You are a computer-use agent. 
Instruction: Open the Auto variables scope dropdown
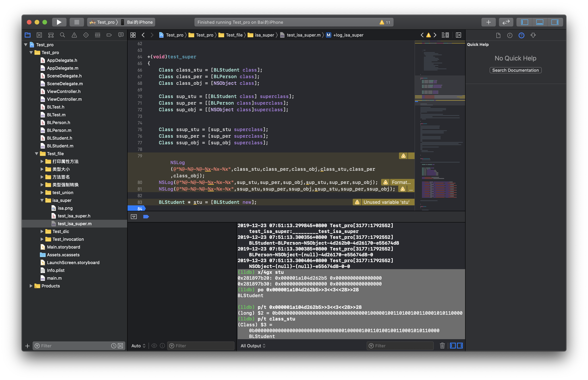tap(138, 346)
